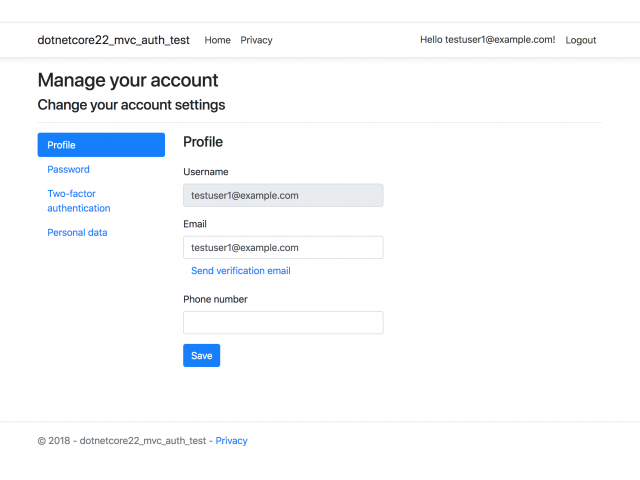Click the Email field label

(x=195, y=224)
